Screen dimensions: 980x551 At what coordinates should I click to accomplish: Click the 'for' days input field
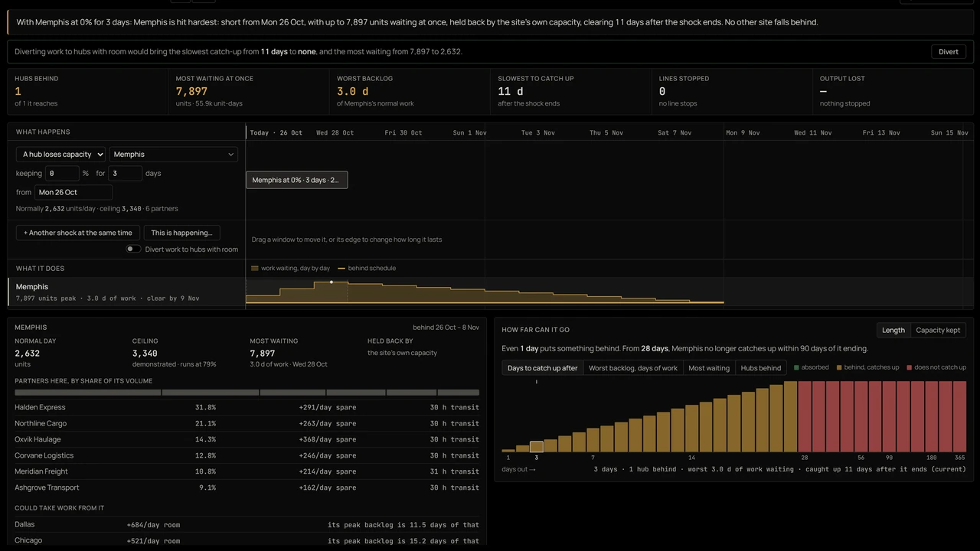pos(125,174)
